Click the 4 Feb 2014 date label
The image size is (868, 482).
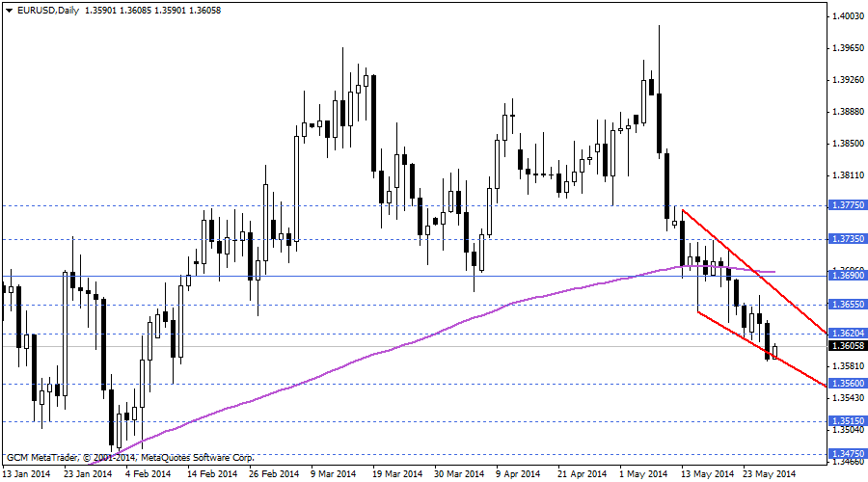(x=148, y=474)
